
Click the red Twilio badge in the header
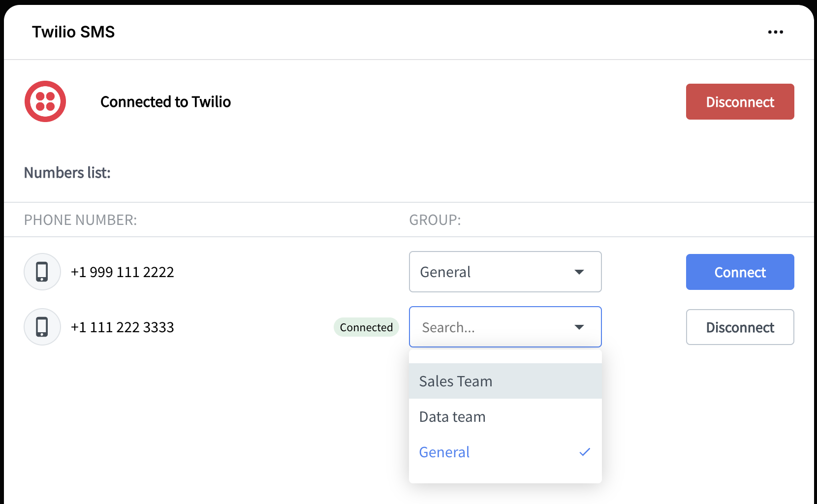pyautogui.click(x=45, y=101)
